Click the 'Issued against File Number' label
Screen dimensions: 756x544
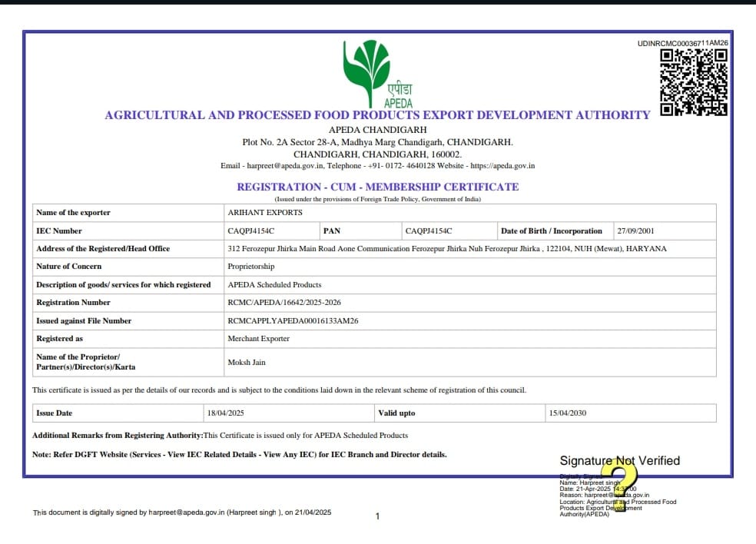click(x=84, y=320)
